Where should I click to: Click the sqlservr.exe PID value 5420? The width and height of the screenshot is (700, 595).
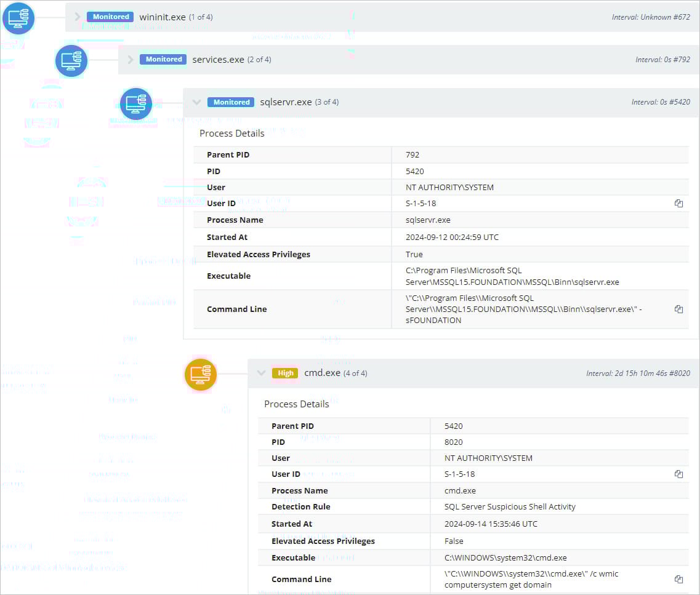tap(415, 171)
